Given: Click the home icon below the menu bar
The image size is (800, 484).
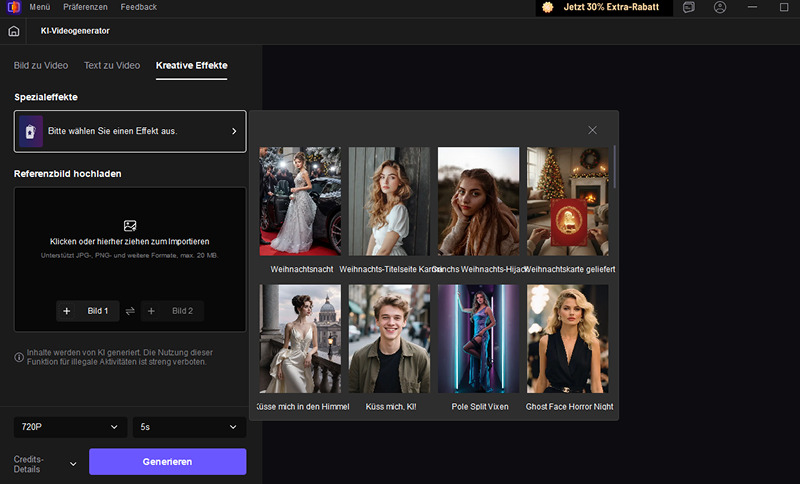Looking at the screenshot, I should point(14,31).
